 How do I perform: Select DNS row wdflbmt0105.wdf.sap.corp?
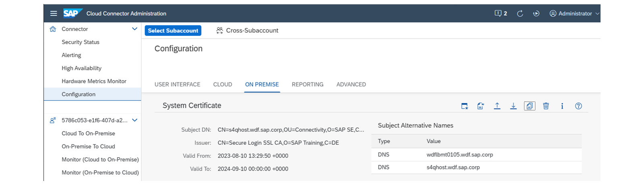(477, 154)
